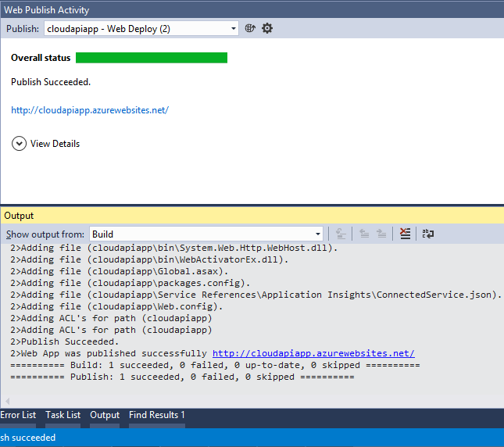Image resolution: width=504 pixels, height=447 pixels.
Task: Go to next message icon in Output
Action: 381,234
